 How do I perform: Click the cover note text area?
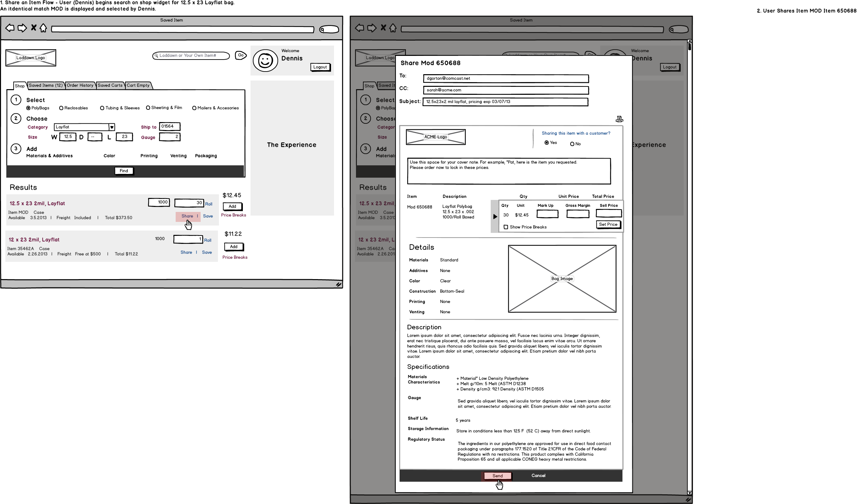pos(509,171)
